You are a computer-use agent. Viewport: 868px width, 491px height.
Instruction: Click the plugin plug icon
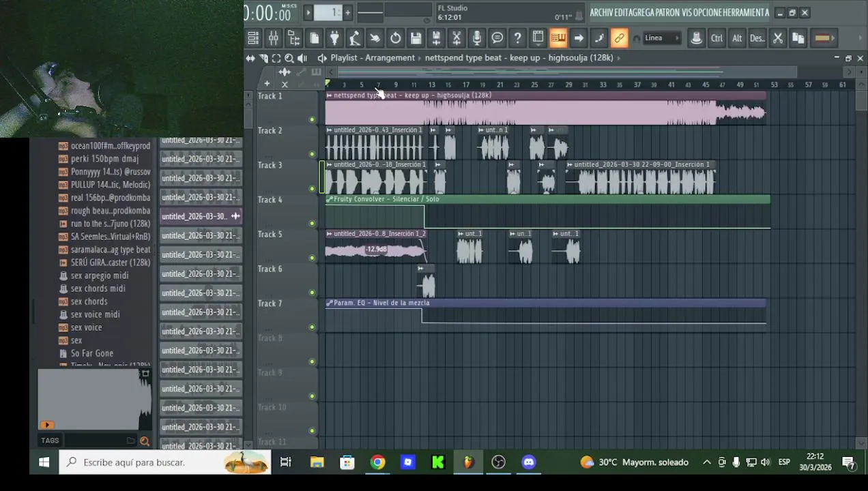[x=334, y=38]
